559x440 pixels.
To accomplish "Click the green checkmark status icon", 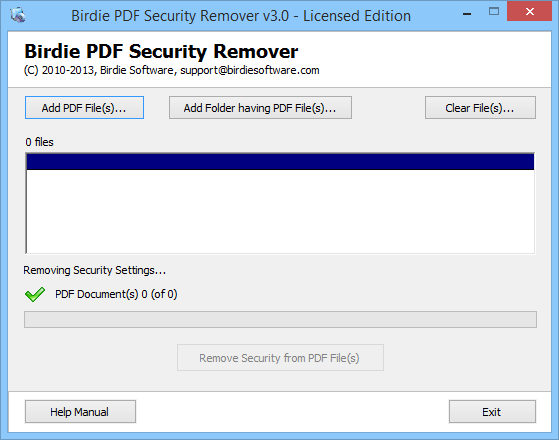I will tap(35, 294).
